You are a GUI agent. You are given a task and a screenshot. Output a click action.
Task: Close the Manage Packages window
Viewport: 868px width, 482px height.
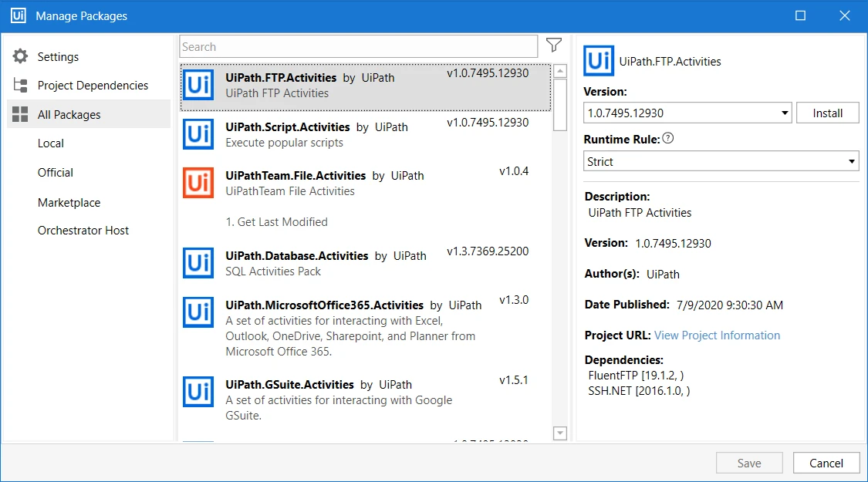[844, 15]
